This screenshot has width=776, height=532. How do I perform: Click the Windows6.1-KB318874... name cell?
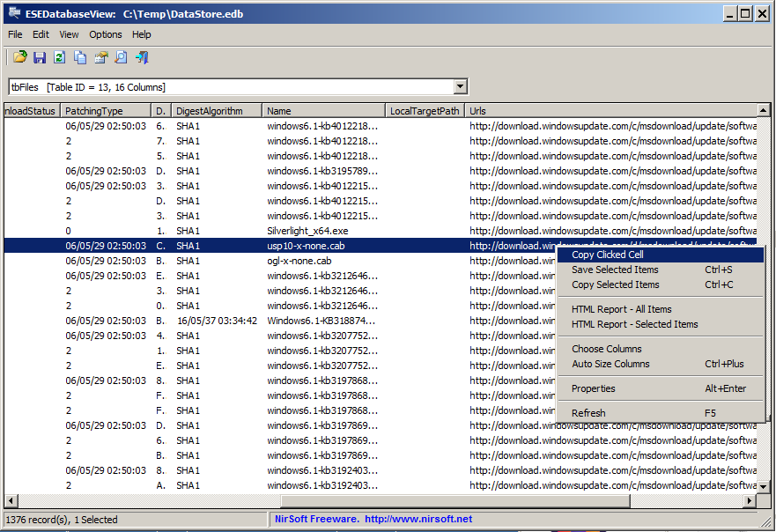point(321,321)
